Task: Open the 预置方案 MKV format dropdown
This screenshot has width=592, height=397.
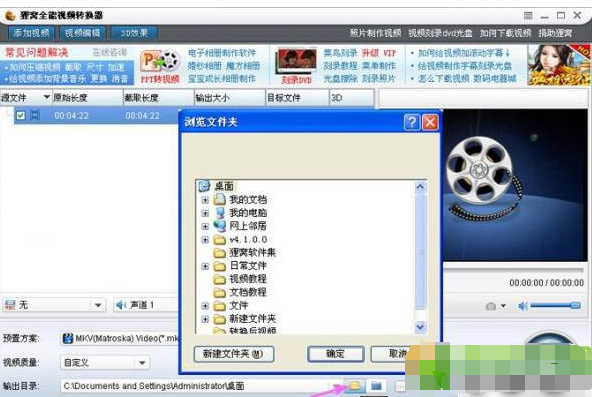Action: (120, 338)
